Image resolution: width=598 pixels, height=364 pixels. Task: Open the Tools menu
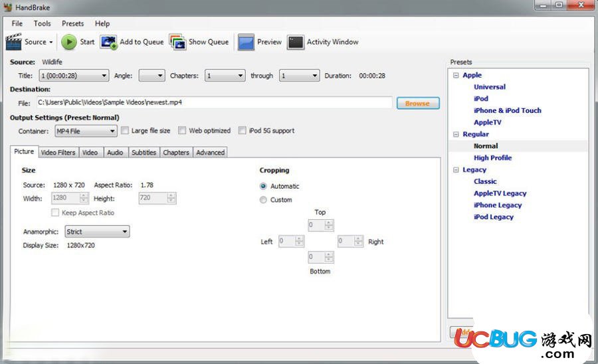(42, 24)
